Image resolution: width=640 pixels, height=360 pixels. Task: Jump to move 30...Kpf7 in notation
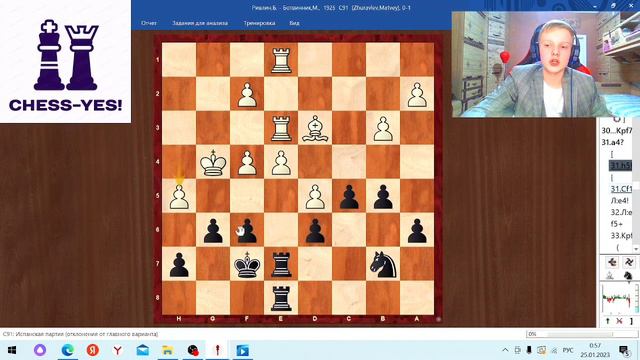[x=616, y=131]
